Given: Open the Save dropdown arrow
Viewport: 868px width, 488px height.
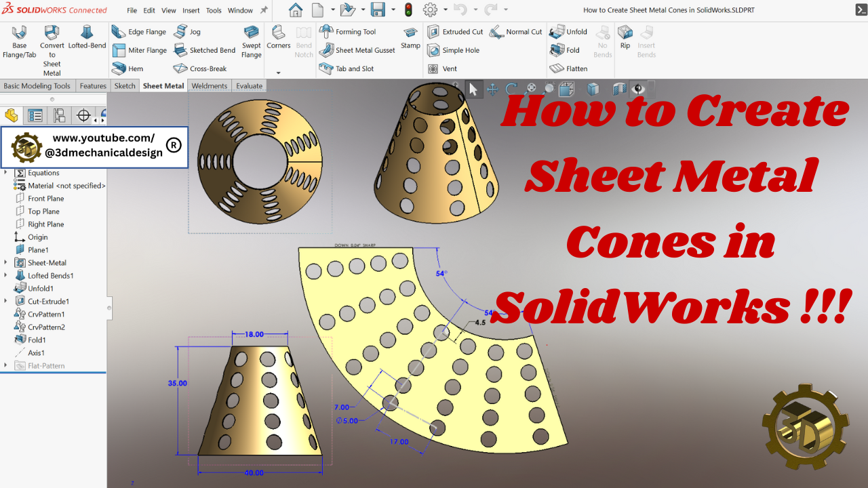Looking at the screenshot, I should [x=393, y=10].
